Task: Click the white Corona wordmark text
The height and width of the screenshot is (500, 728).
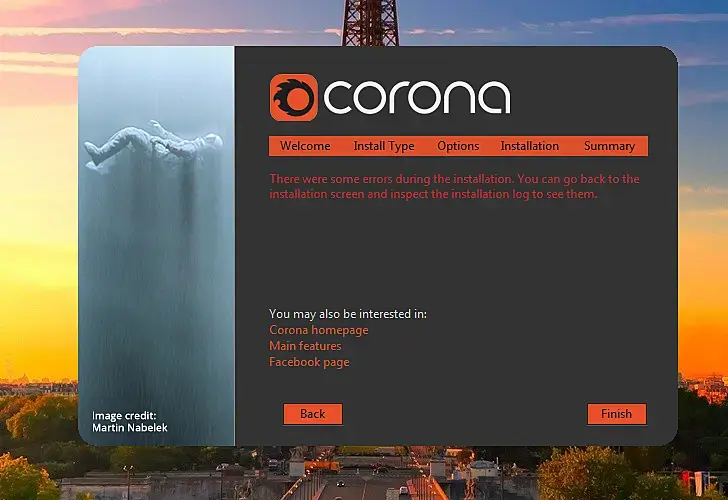Action: tap(416, 97)
